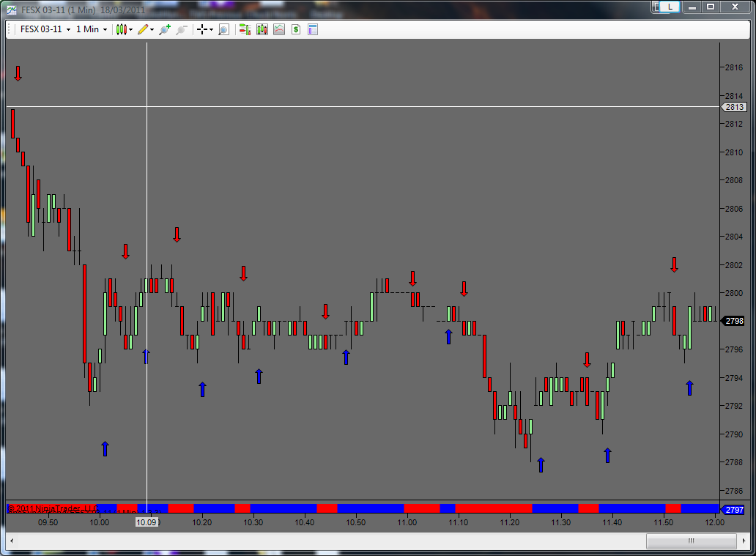Click the blue 2797 indicator value marker
Image resolution: width=756 pixels, height=556 pixels.
[734, 510]
